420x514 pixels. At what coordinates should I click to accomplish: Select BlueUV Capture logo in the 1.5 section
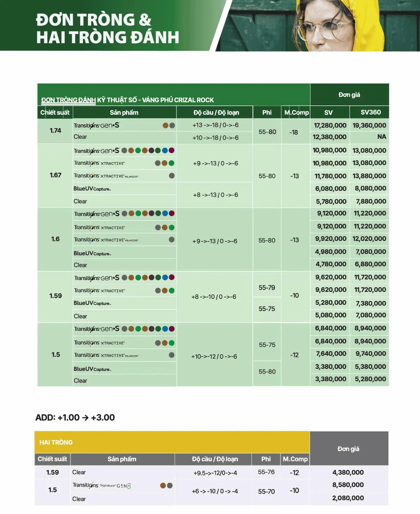(92, 369)
